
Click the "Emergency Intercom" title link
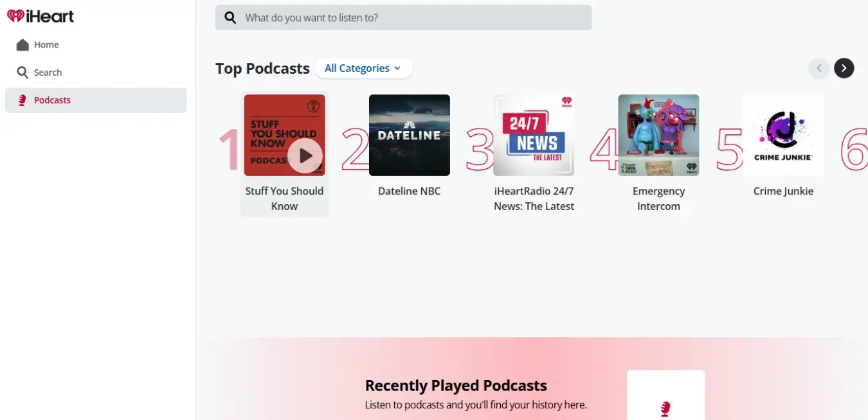pos(658,198)
